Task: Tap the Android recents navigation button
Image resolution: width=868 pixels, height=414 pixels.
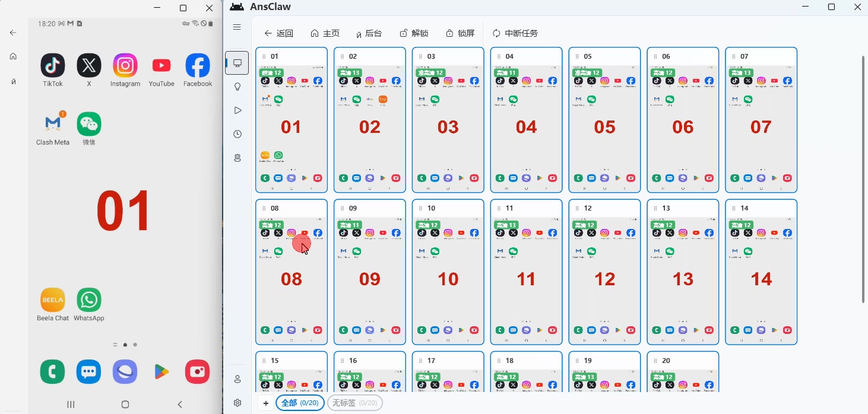Action: (x=71, y=405)
